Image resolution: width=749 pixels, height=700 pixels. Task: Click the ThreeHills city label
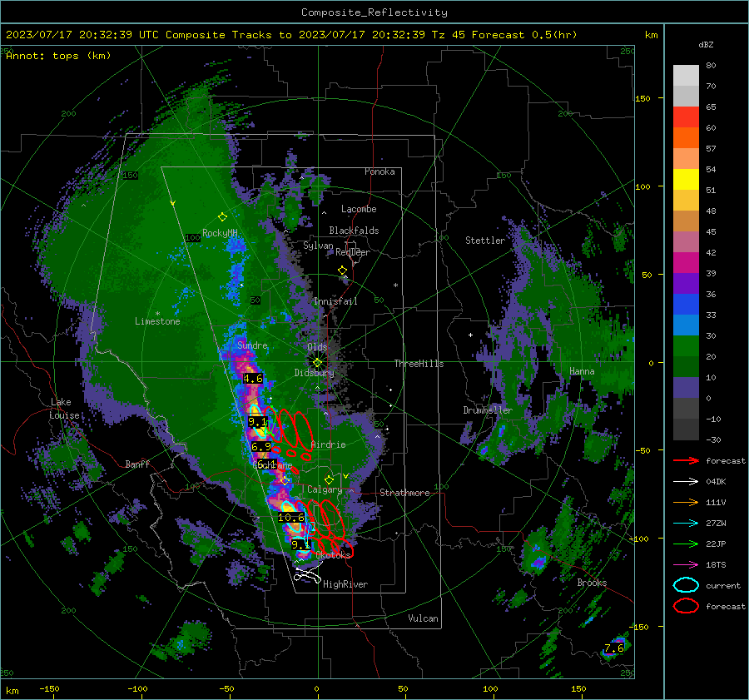pos(419,364)
